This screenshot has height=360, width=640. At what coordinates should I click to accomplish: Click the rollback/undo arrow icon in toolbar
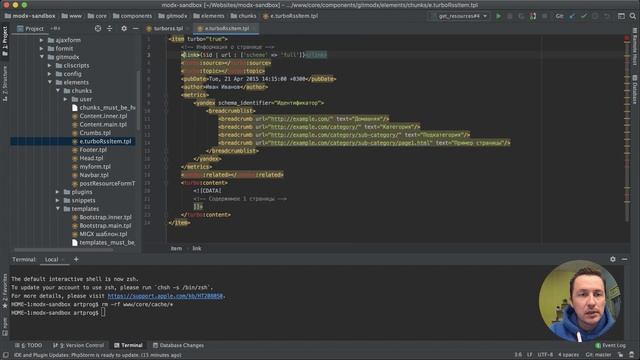point(607,16)
